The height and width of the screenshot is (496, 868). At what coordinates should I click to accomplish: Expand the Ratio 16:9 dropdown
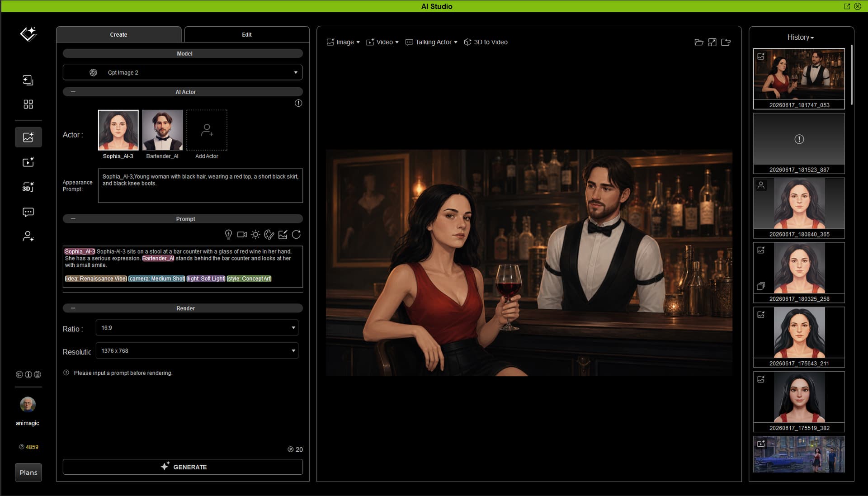[197, 328]
